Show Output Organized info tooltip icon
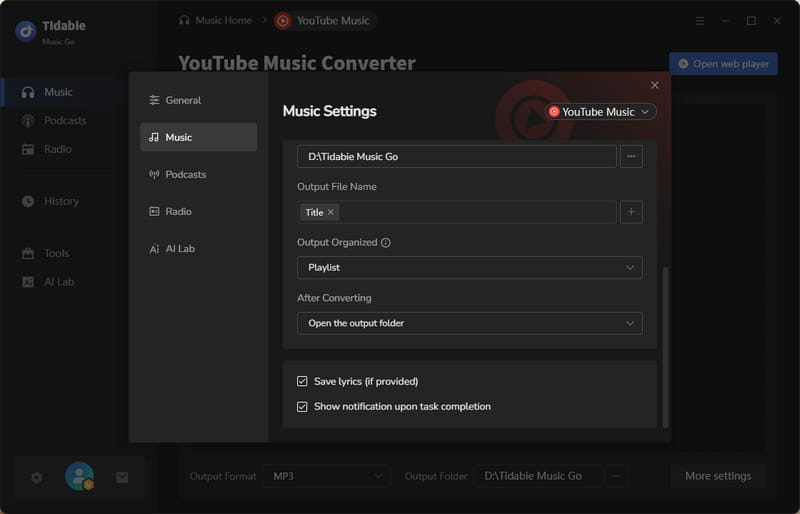Viewport: 800px width, 514px height. [386, 243]
